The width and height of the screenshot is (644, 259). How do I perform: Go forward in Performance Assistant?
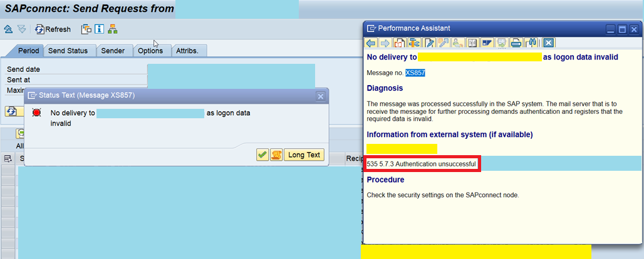(x=385, y=43)
